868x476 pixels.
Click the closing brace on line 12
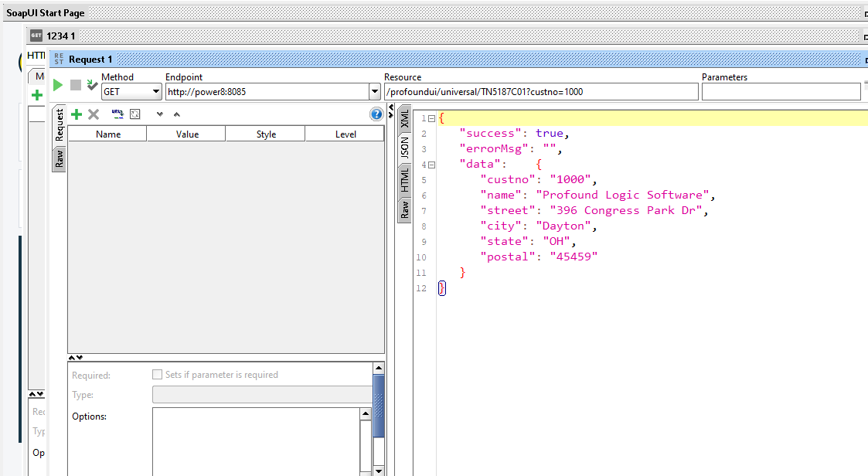coord(442,288)
